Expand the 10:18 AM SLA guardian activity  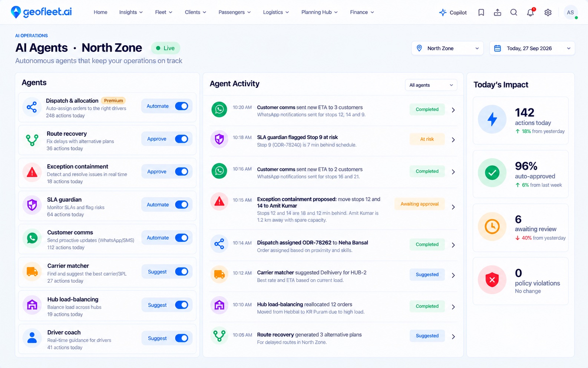click(453, 140)
